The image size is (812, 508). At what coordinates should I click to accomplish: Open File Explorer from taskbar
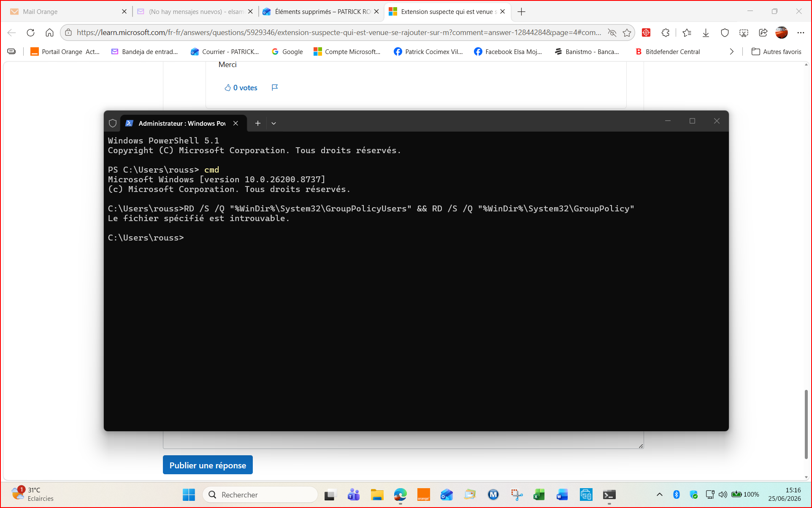(377, 494)
